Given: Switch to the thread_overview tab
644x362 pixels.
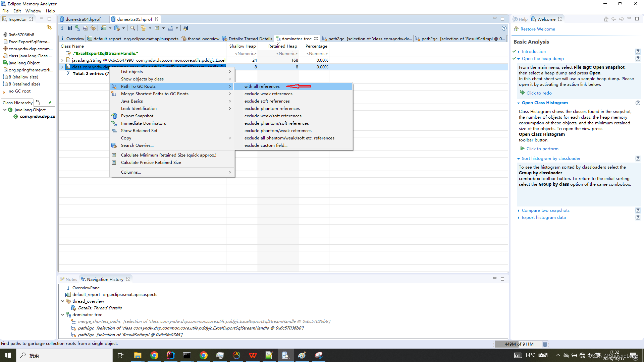Looking at the screenshot, I should (203, 39).
